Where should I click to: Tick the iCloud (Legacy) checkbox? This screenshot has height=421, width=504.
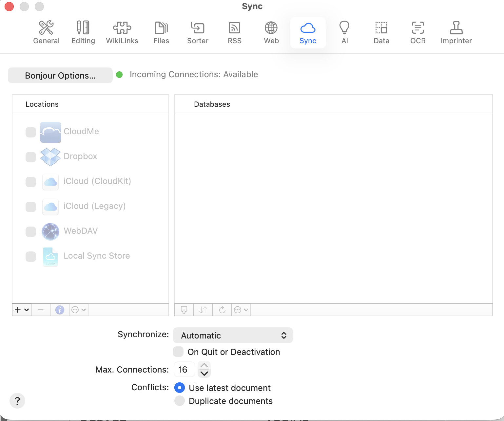(31, 207)
